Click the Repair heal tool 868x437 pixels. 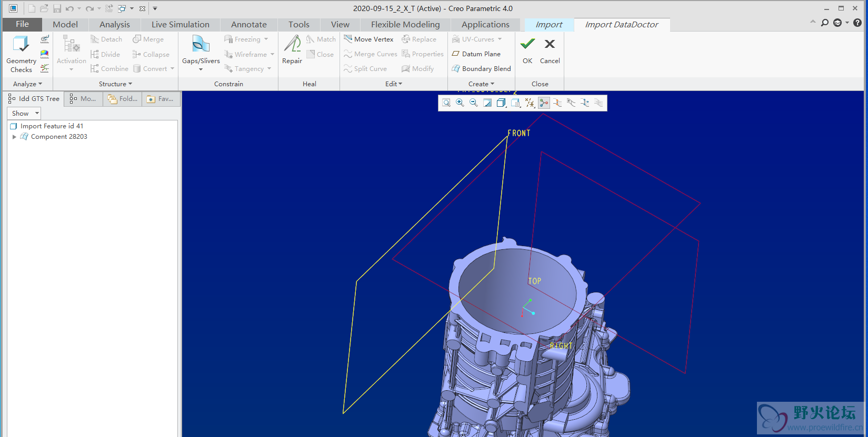tap(292, 50)
